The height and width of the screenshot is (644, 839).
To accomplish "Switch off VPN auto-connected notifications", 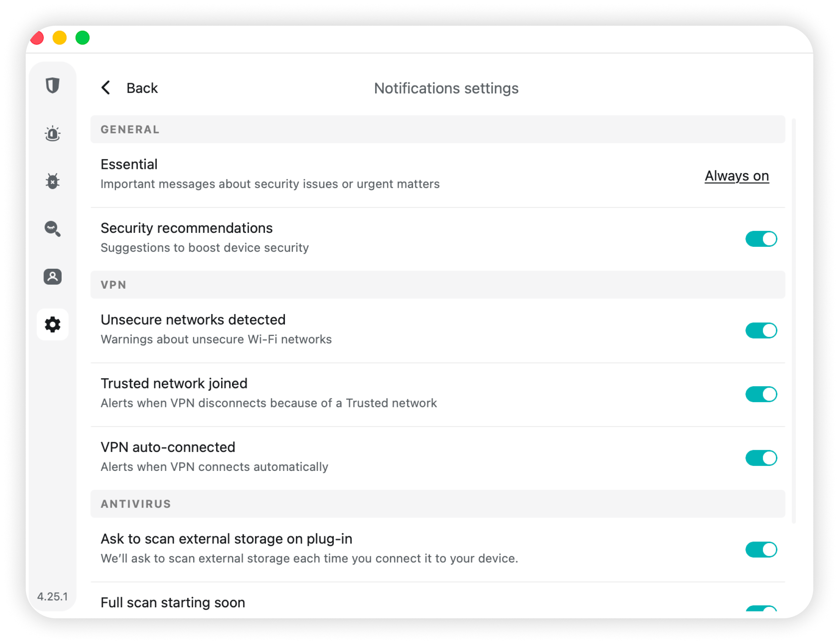I will (x=761, y=458).
